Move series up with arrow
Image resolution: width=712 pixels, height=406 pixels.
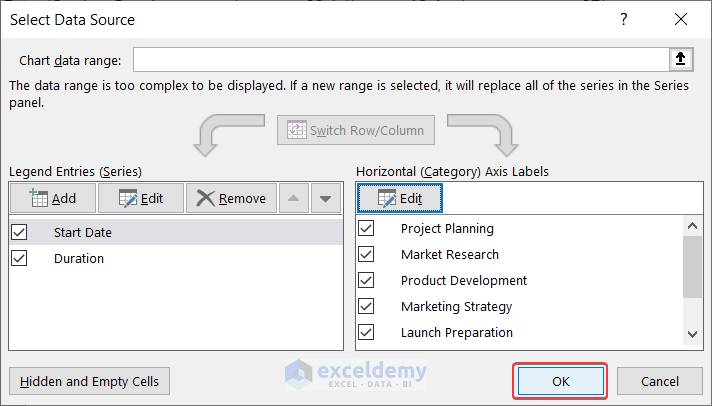pos(293,198)
